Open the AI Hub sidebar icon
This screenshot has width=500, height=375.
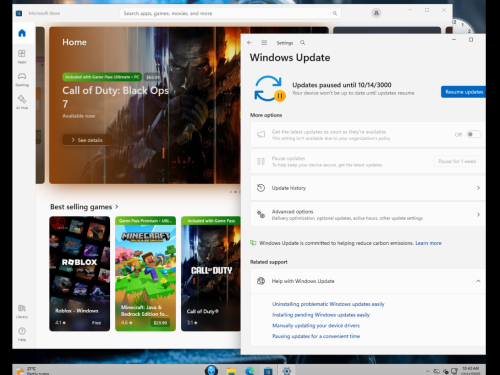[22, 102]
